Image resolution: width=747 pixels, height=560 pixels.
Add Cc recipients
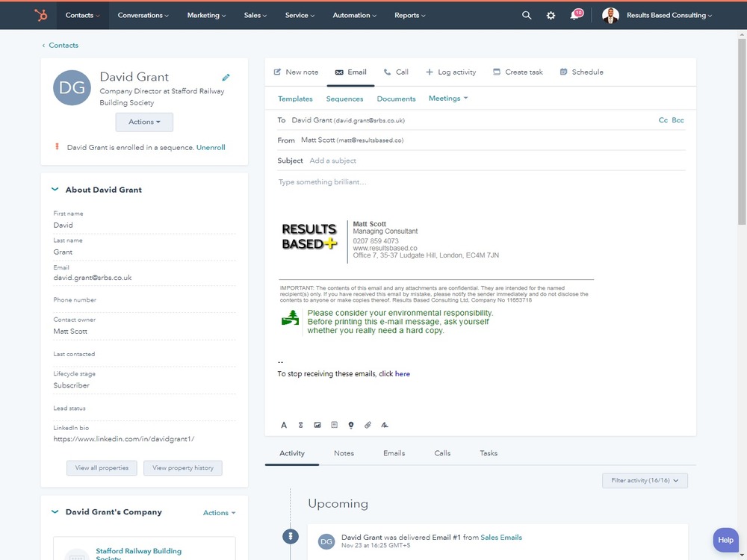663,120
